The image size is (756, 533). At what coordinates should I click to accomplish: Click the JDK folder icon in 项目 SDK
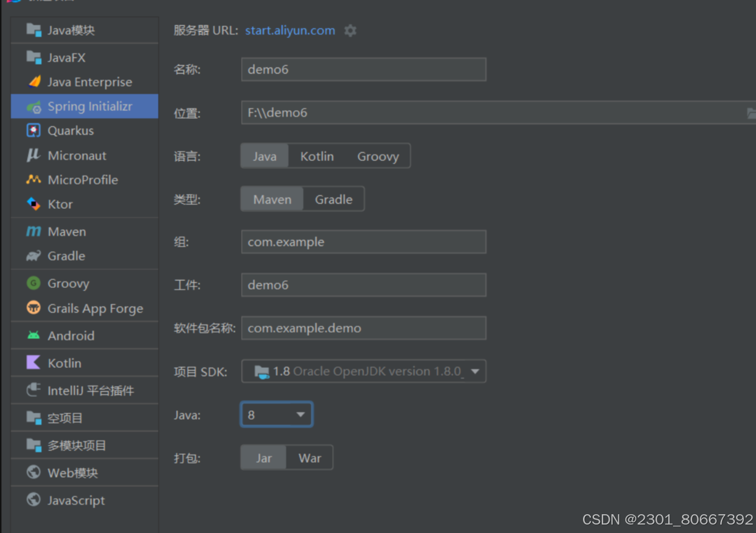261,371
